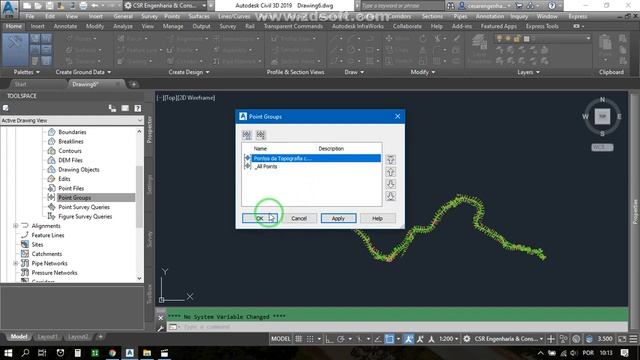Click the Application menu A logo

pos(9,9)
